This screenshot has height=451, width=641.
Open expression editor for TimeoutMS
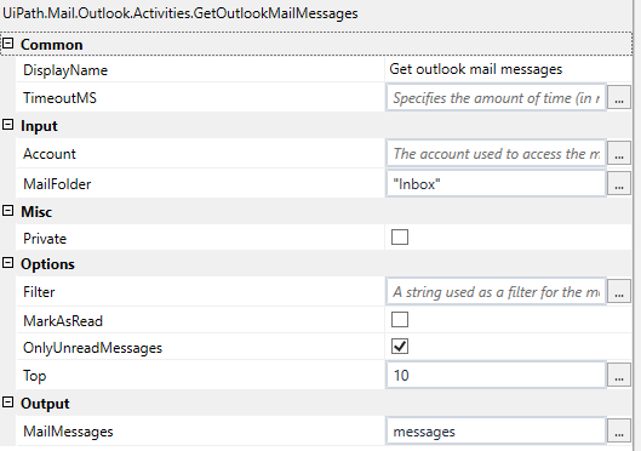click(619, 97)
